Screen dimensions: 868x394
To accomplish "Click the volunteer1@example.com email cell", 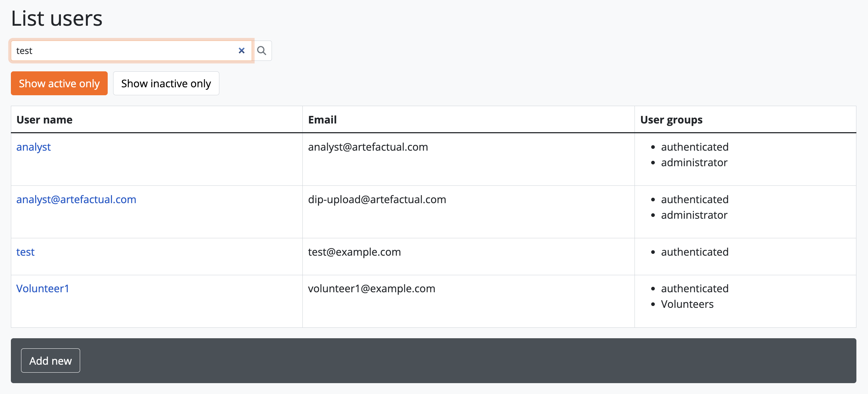I will [371, 289].
